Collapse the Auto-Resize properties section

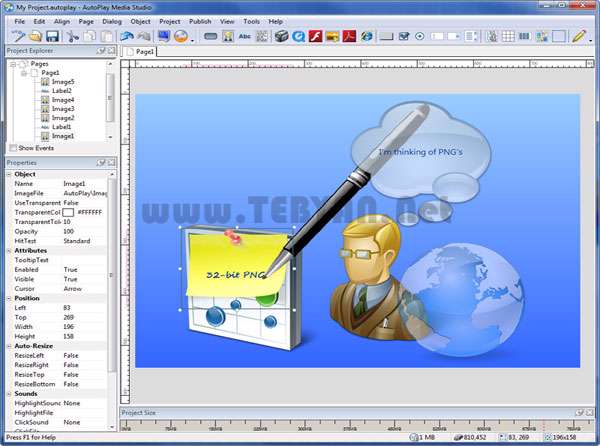click(9, 346)
